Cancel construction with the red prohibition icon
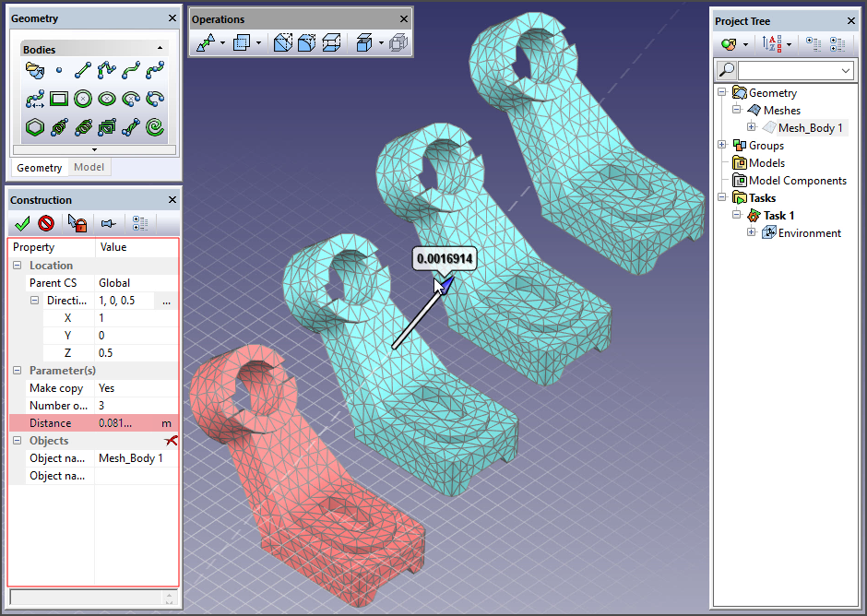Viewport: 867px width, 616px height. 46,223
